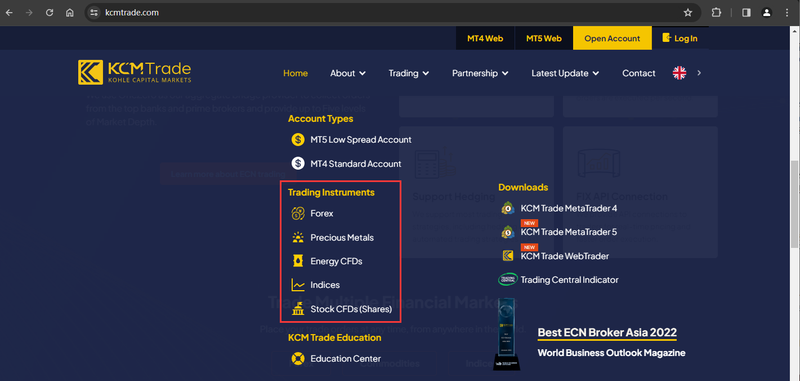
Task: Bookmark this page with star icon
Action: (x=688, y=13)
